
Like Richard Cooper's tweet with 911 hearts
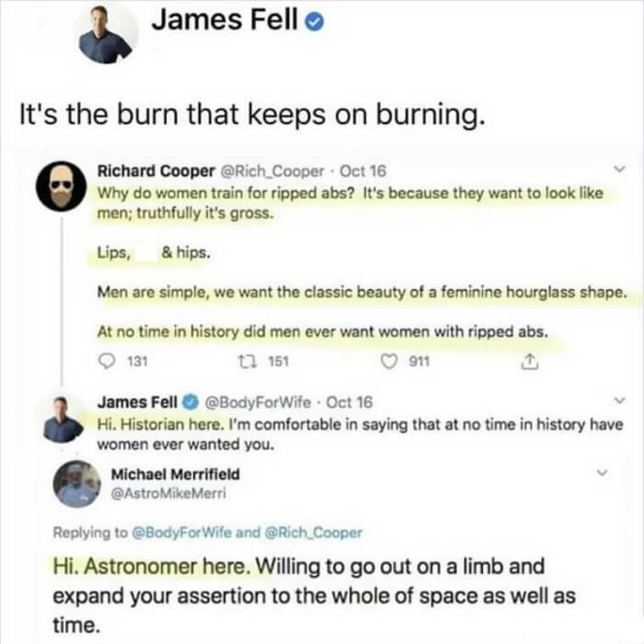point(389,362)
